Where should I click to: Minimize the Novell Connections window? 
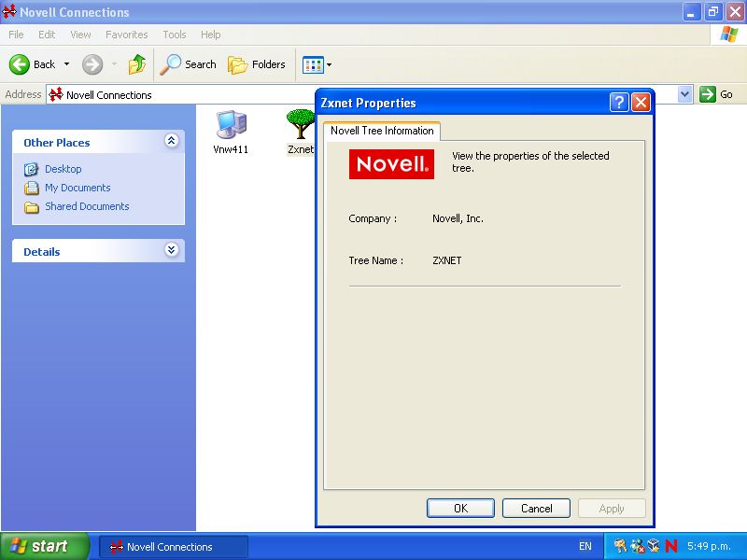click(x=691, y=12)
